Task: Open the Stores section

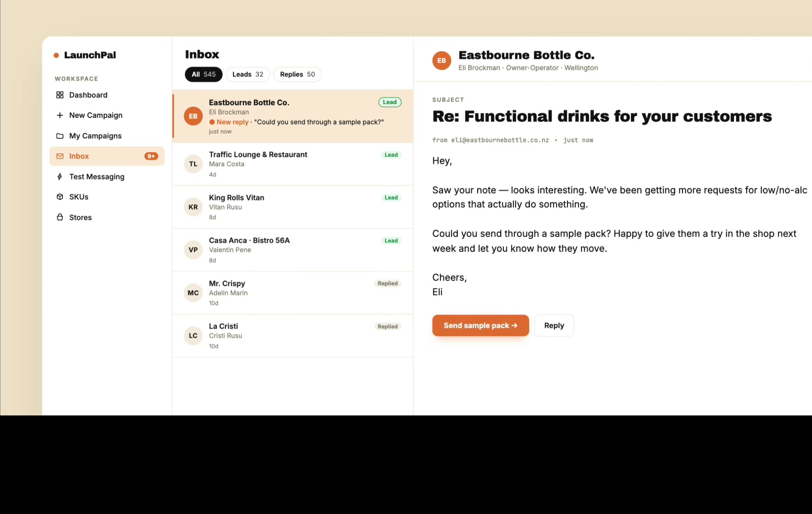Action: [x=107, y=217]
